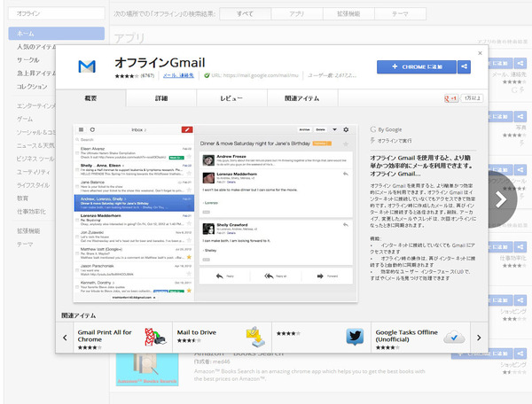Select the アプリ search filter

296,15
